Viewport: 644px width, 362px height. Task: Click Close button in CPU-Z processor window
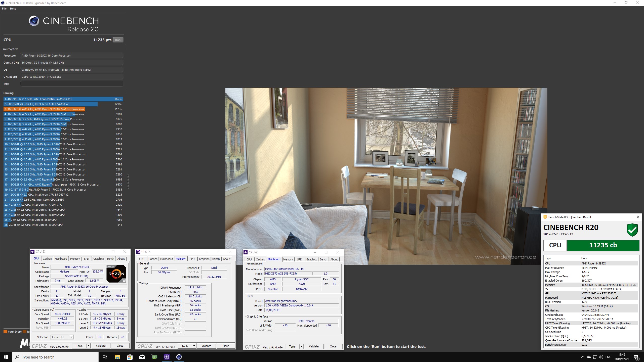click(x=120, y=346)
